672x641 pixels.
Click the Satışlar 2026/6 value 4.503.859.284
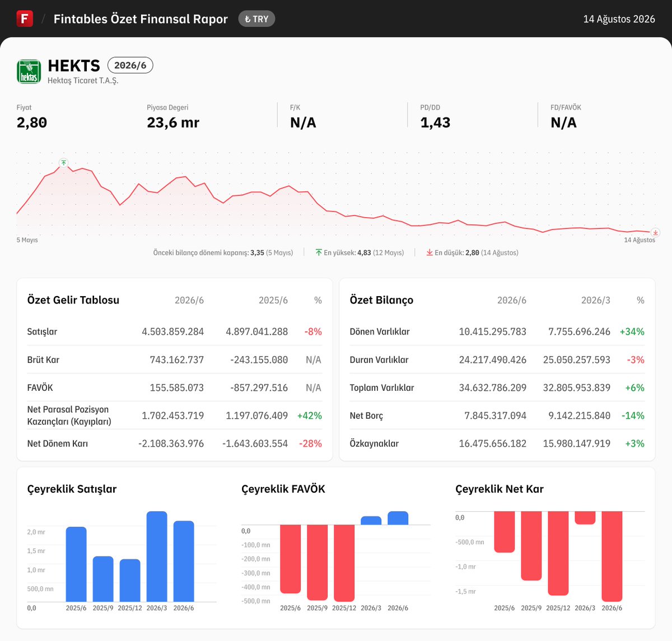pos(173,331)
